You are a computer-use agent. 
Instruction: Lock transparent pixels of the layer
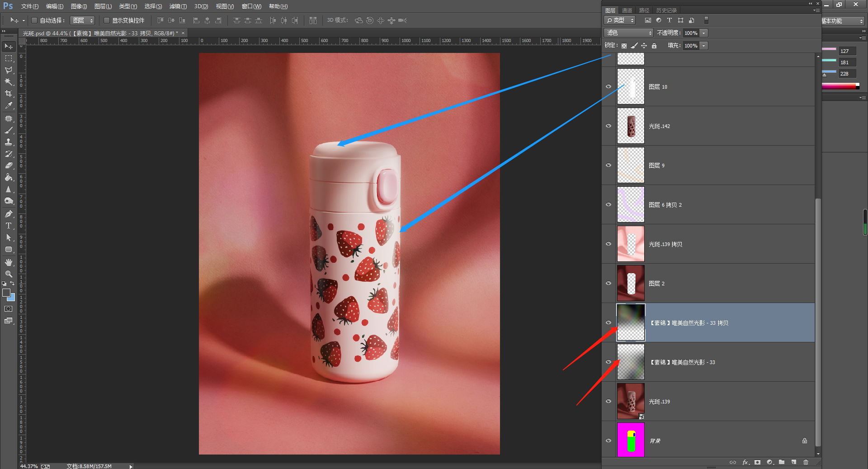623,45
